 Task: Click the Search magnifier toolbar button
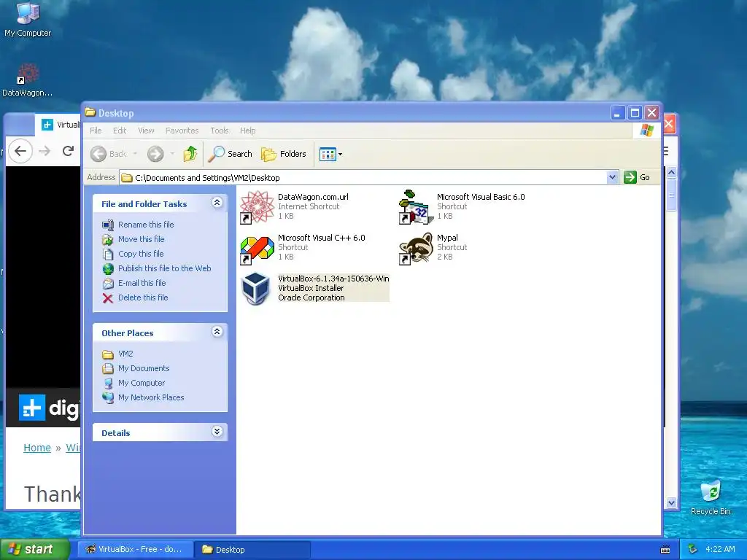point(230,154)
